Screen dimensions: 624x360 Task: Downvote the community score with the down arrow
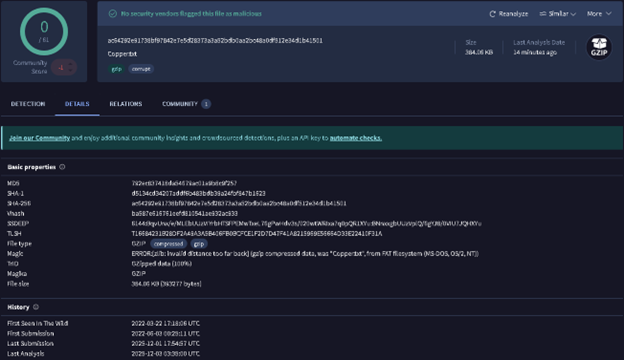(x=70, y=71)
